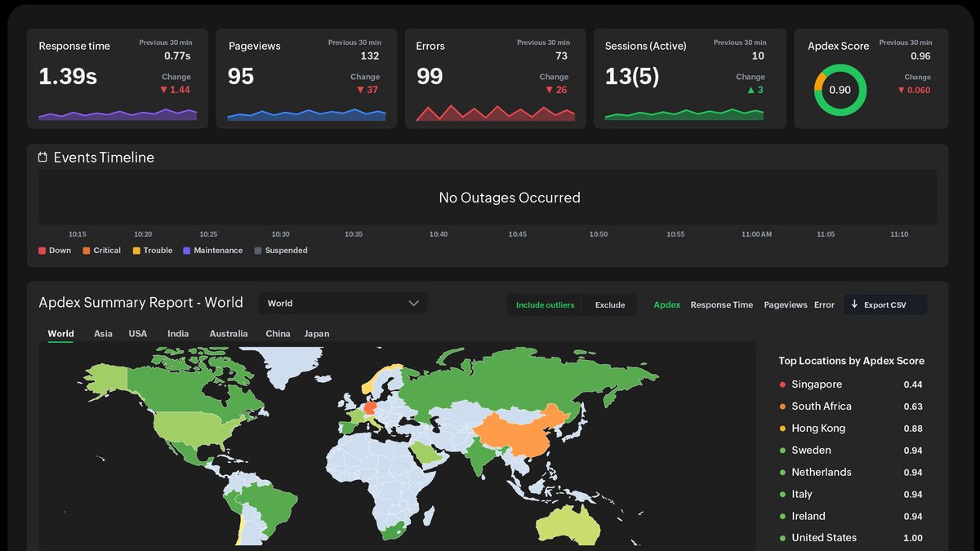Switch to the Asia map tab
The image size is (980, 551).
[103, 334]
